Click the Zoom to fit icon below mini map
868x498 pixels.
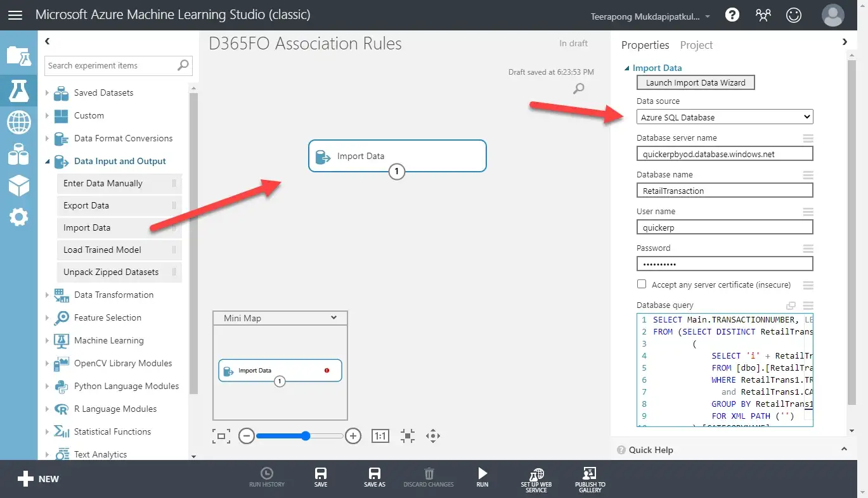pyautogui.click(x=221, y=436)
